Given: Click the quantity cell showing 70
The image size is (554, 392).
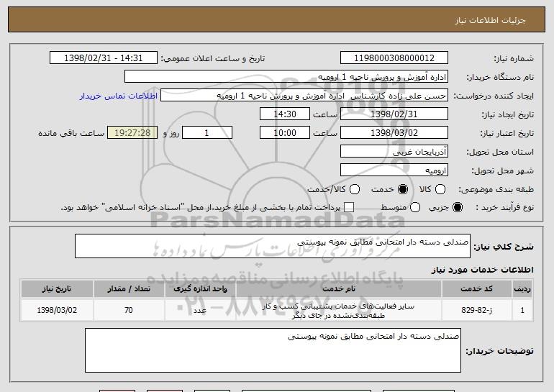Looking at the screenshot, I should click(129, 311).
